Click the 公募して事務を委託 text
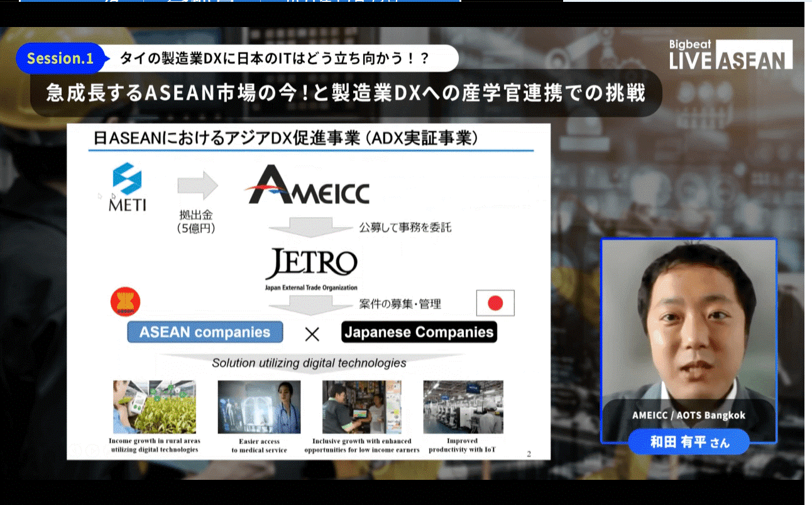 coord(405,227)
